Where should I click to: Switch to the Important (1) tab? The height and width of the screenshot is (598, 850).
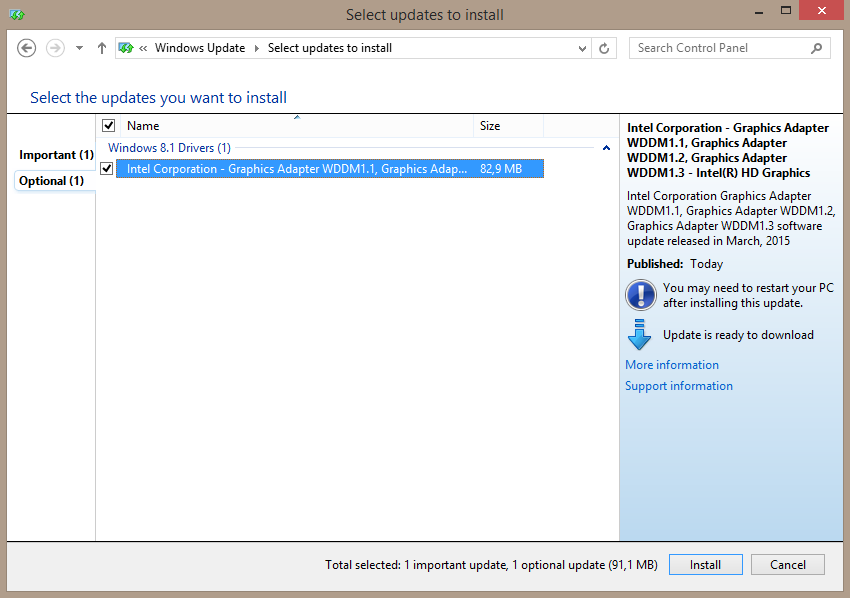click(x=56, y=155)
